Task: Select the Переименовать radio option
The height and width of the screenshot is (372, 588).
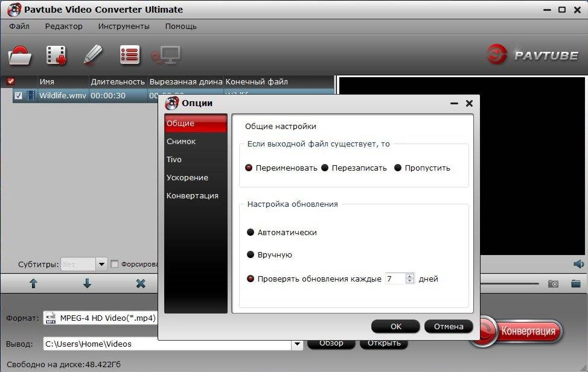Action: [x=249, y=168]
